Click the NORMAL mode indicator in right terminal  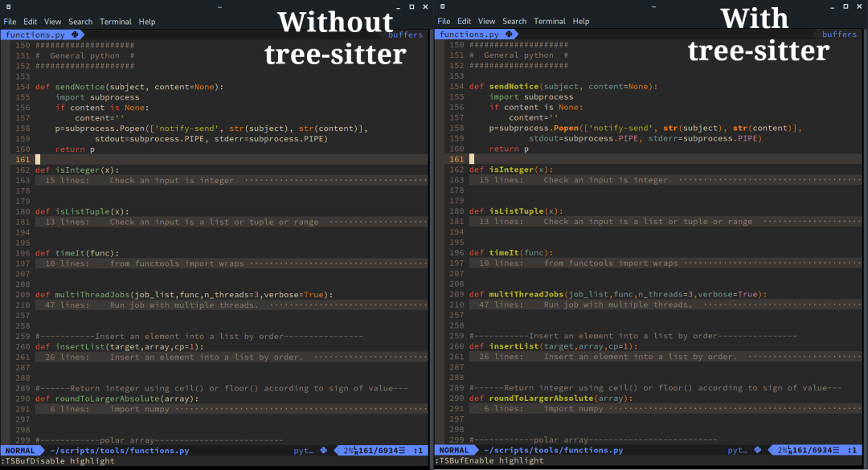click(454, 450)
